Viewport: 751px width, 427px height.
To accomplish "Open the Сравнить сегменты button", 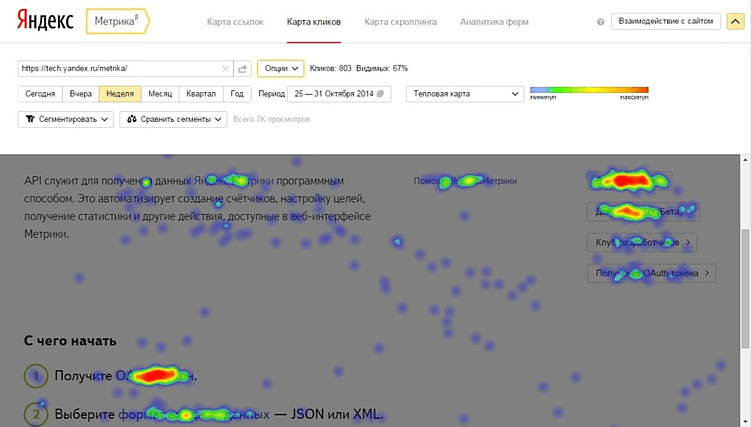I will 173,119.
